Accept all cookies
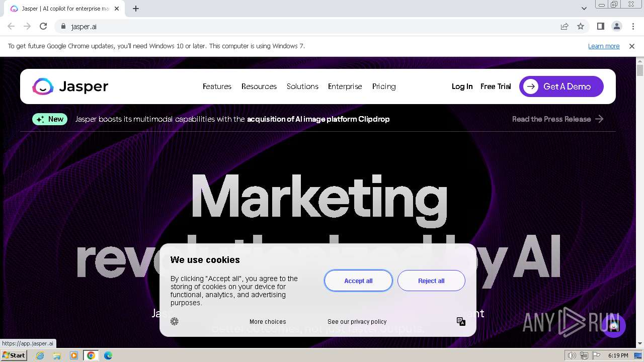The width and height of the screenshot is (644, 362). 358,281
